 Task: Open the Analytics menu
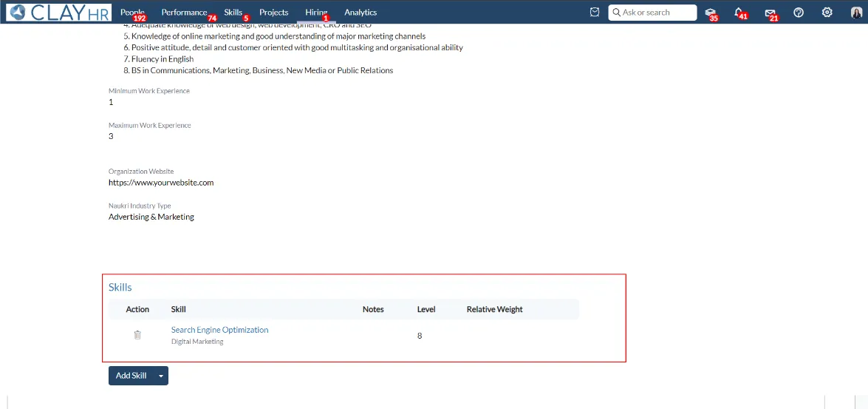360,12
